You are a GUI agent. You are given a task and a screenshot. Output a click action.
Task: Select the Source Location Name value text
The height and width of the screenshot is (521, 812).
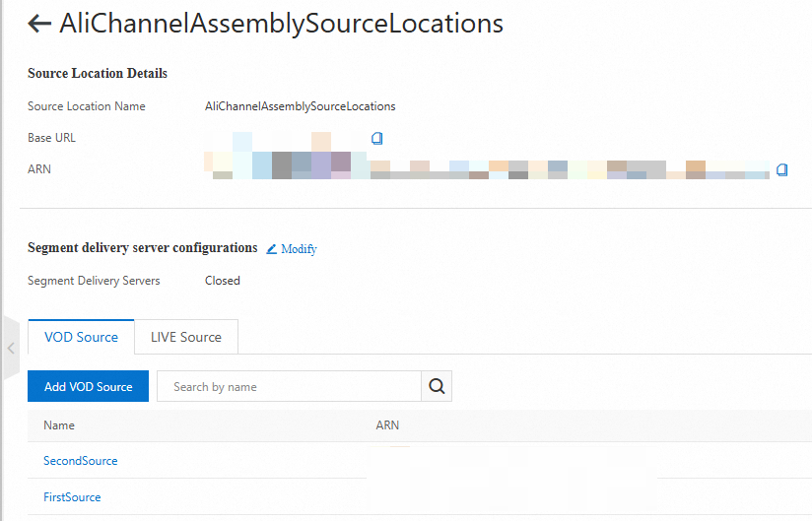(x=300, y=106)
